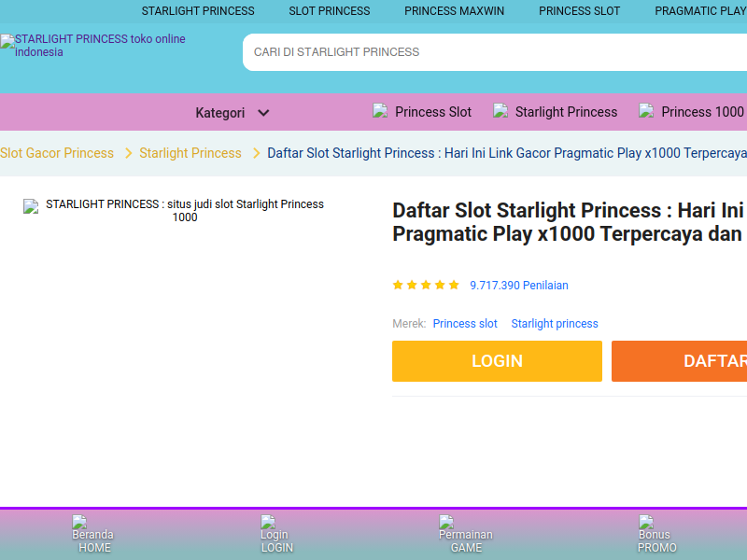Click the STARLIGHT PRINCESS toko online logo
Image resolution: width=747 pixels, height=560 pixels.
pos(92,46)
